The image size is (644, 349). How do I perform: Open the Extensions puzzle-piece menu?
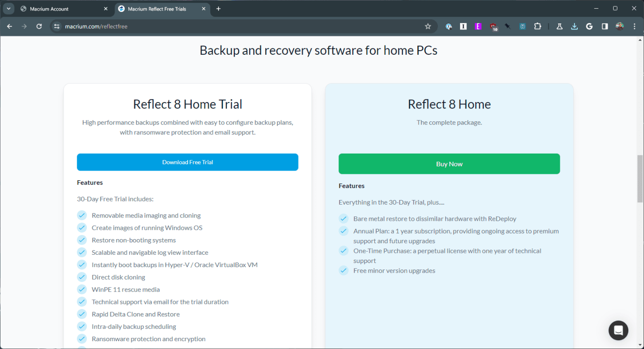537,27
